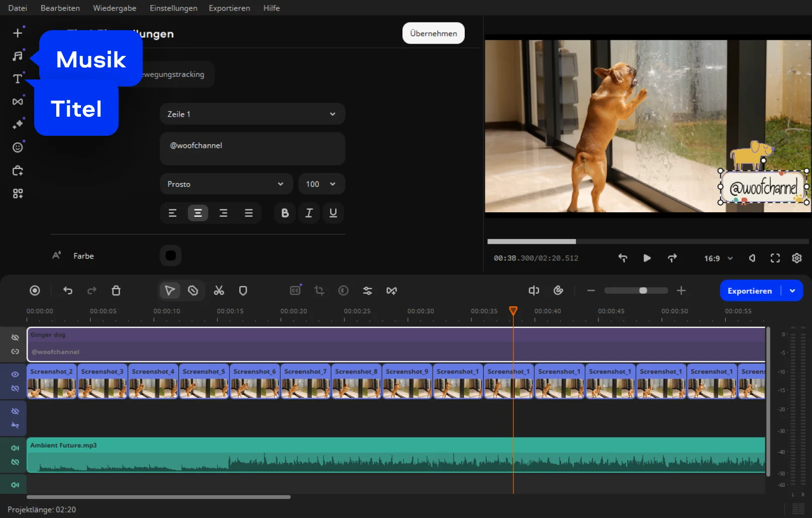812x518 pixels.
Task: Open the 16:9 aspect ratio dropdown
Action: [x=718, y=258]
